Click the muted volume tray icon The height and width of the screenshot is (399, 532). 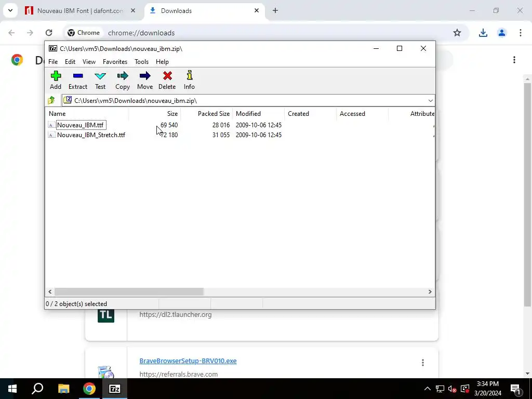(453, 389)
